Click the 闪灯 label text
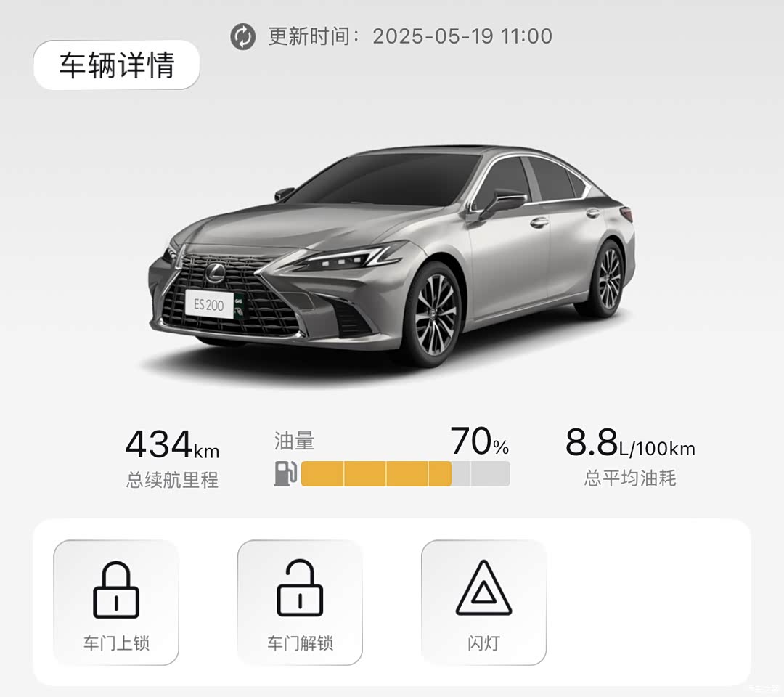784x697 pixels. (x=483, y=643)
